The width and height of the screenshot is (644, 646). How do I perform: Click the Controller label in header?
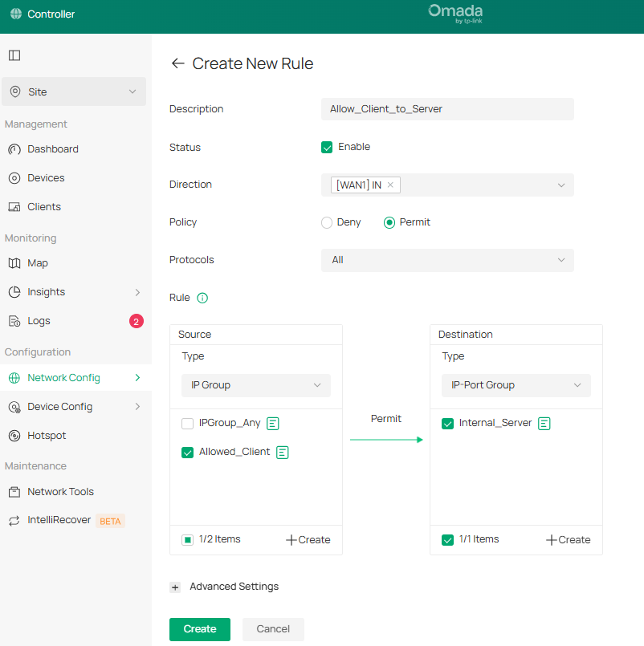click(x=51, y=14)
